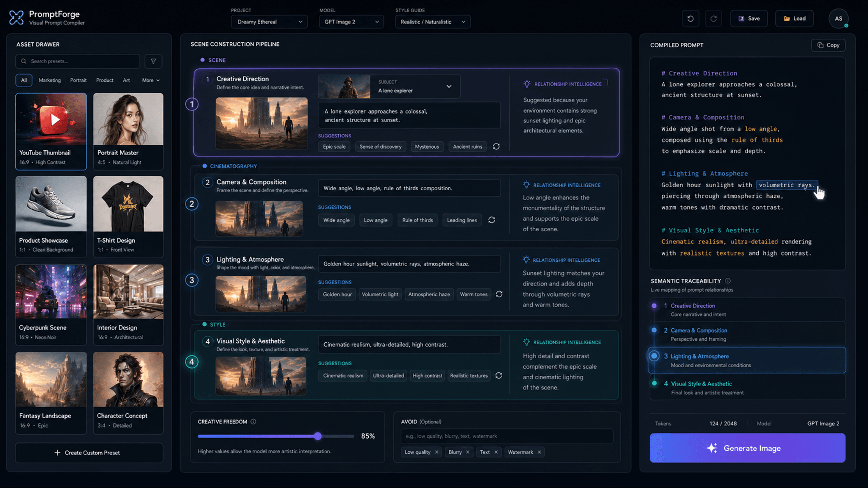Select the Cyberpunk Scene preset

tap(51, 305)
